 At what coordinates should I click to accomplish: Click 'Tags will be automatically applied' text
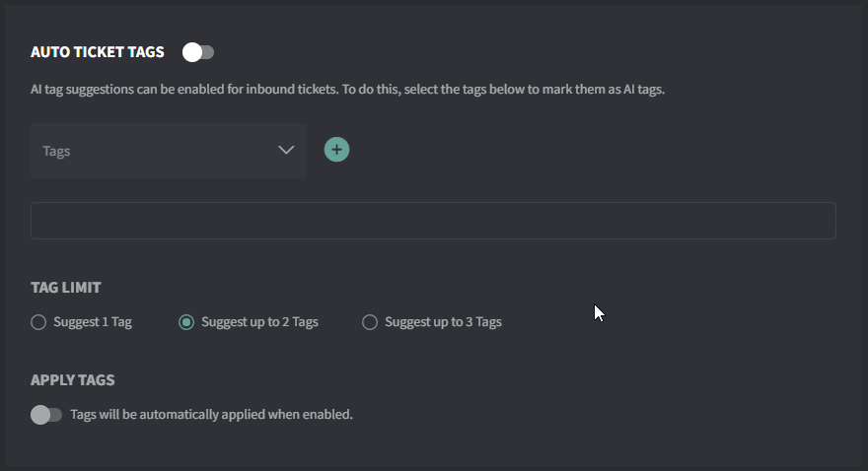coord(211,415)
